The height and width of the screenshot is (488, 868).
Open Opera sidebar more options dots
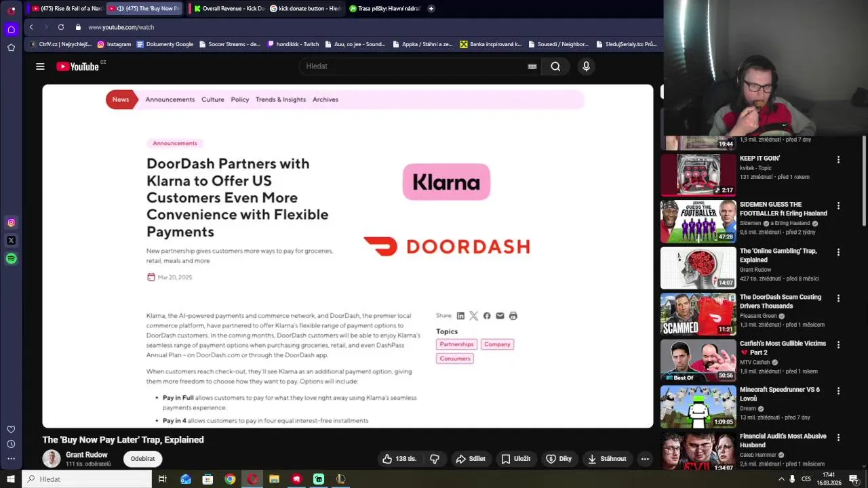coord(11,459)
